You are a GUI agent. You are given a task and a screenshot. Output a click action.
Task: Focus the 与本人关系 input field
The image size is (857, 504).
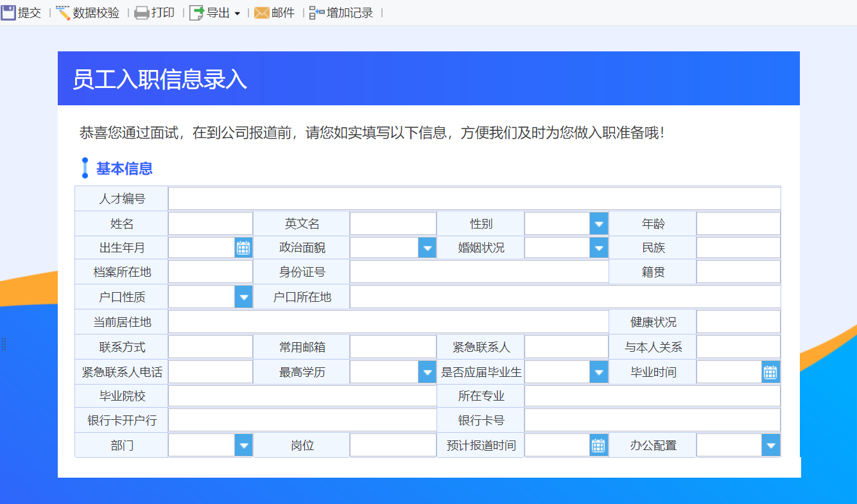click(738, 347)
